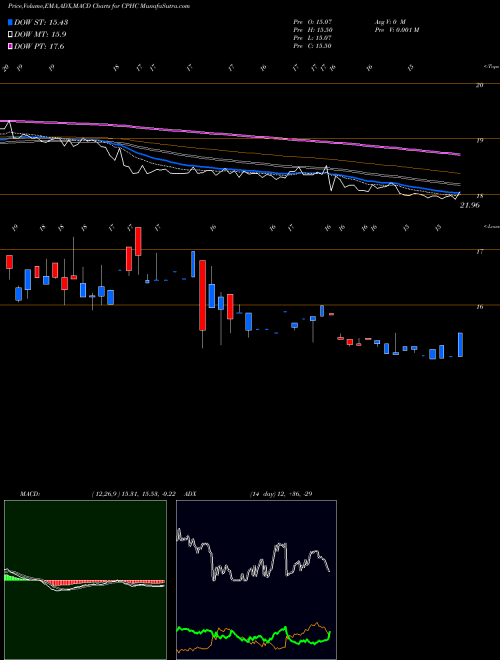Viewport: 500px width, 660px height.
Task: Click the 'Pre C: 15.50' value
Action: pyautogui.click(x=312, y=46)
